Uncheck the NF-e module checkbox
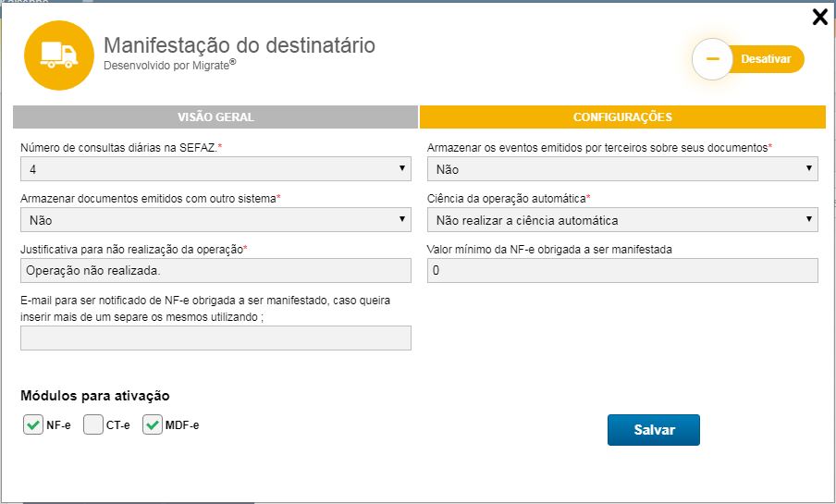Image resolution: width=836 pixels, height=504 pixels. click(32, 425)
